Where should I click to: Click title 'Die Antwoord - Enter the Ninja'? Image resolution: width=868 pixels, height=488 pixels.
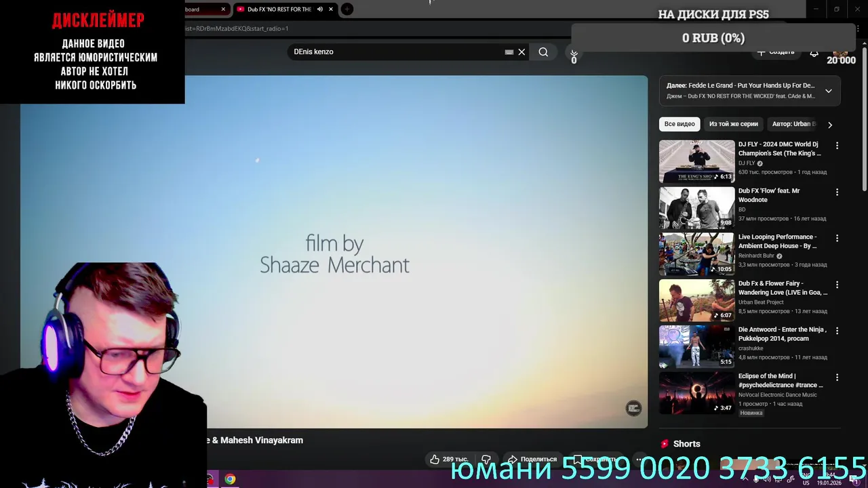[783, 334]
